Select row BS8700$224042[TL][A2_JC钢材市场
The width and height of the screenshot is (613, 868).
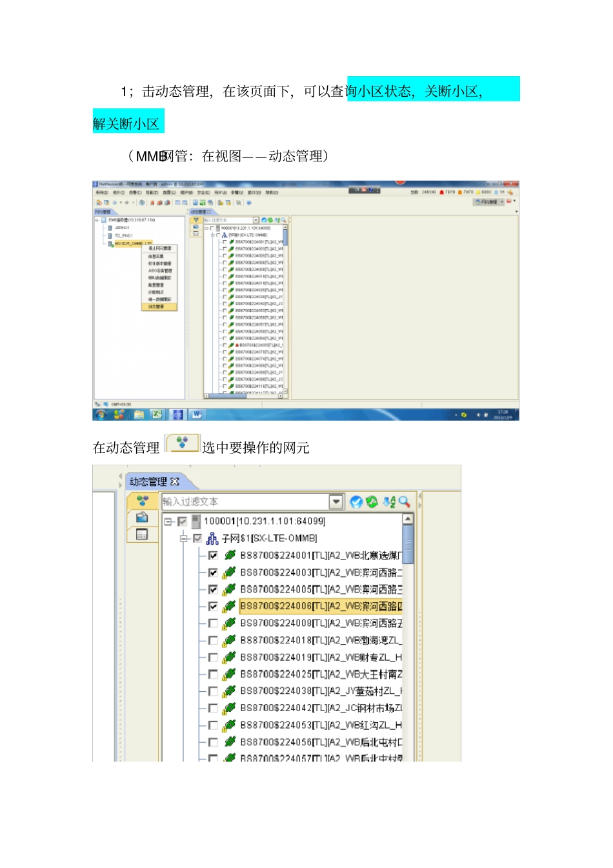[321, 708]
